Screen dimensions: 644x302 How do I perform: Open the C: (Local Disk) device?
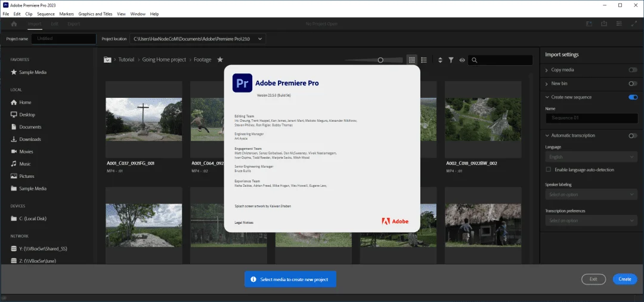[29, 218]
